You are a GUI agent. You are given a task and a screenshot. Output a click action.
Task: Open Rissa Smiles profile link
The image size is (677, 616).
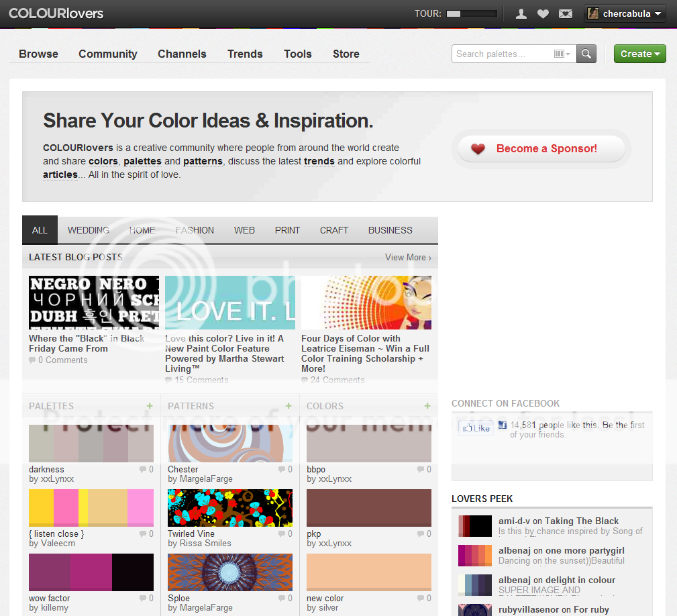[x=205, y=544]
